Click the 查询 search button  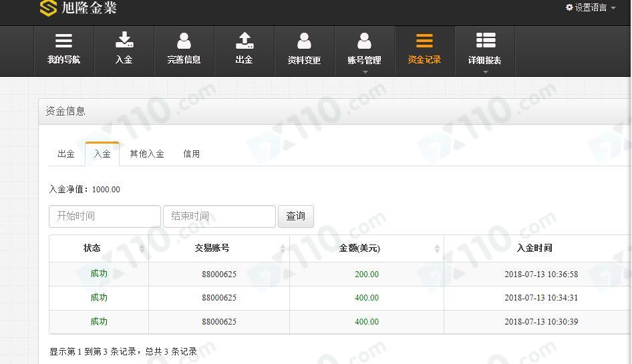[x=296, y=216]
